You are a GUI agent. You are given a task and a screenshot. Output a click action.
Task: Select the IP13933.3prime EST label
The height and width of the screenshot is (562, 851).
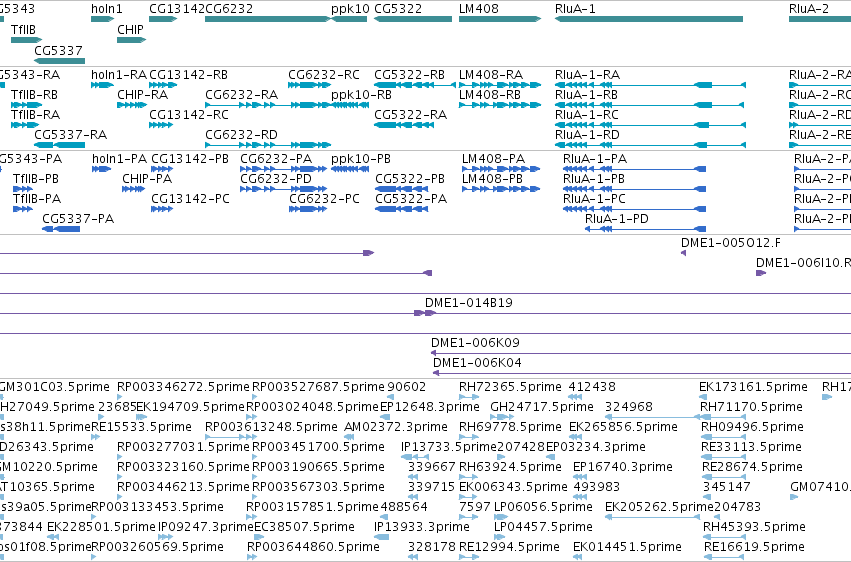pos(422,527)
